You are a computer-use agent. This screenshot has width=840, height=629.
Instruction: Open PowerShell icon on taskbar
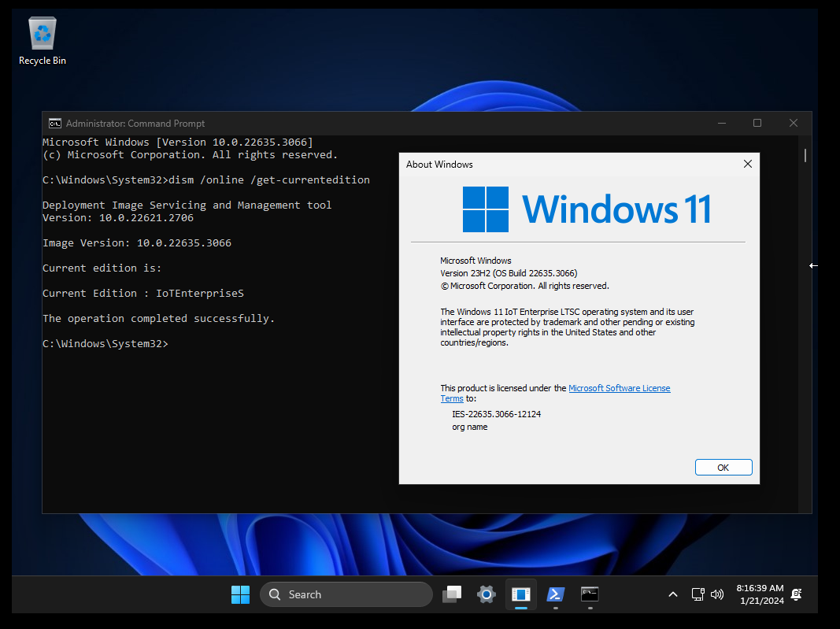click(556, 594)
